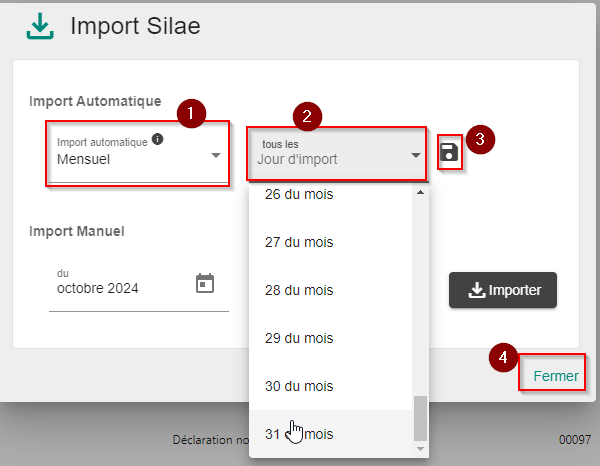Click the download arrow inside Importer button
The image size is (600, 466).
tap(477, 290)
